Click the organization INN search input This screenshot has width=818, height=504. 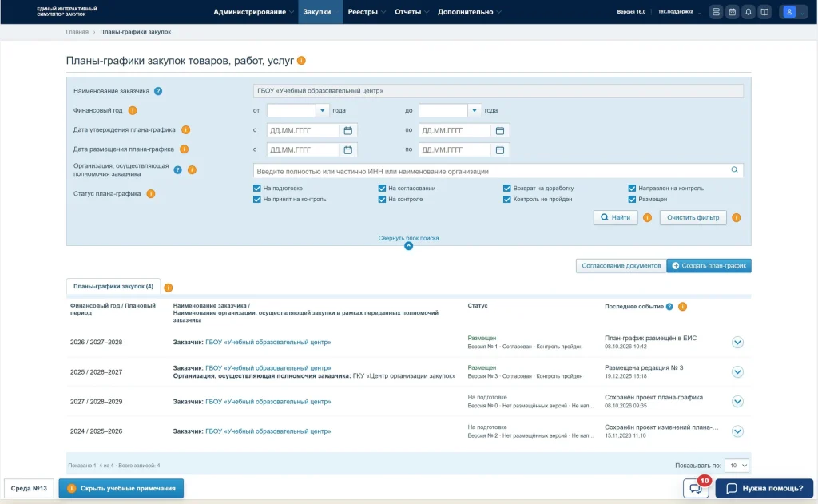coord(498,171)
